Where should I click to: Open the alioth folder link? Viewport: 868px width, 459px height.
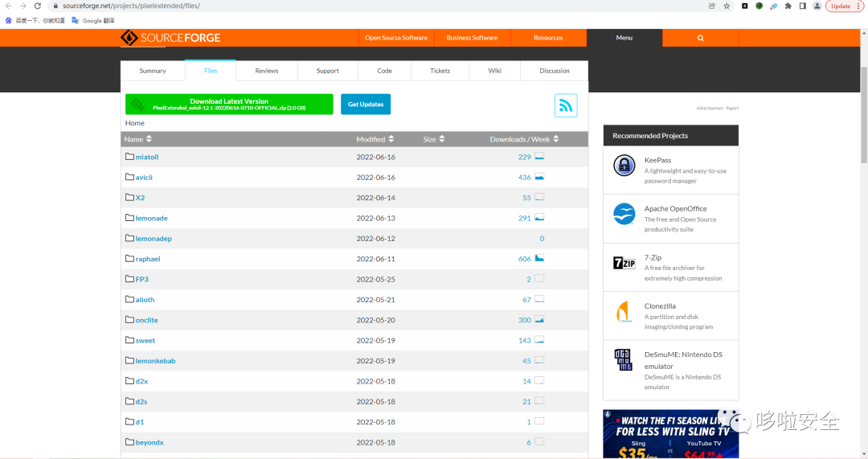pyautogui.click(x=145, y=300)
